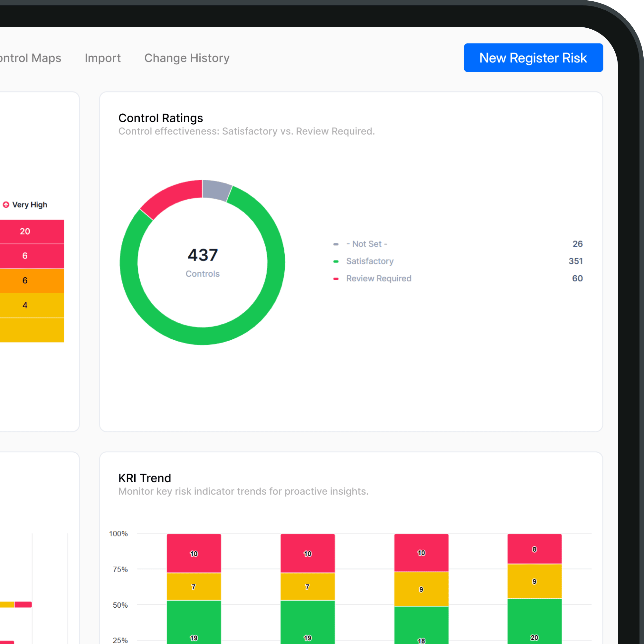
Task: Switch to the Import tab
Action: pos(103,58)
